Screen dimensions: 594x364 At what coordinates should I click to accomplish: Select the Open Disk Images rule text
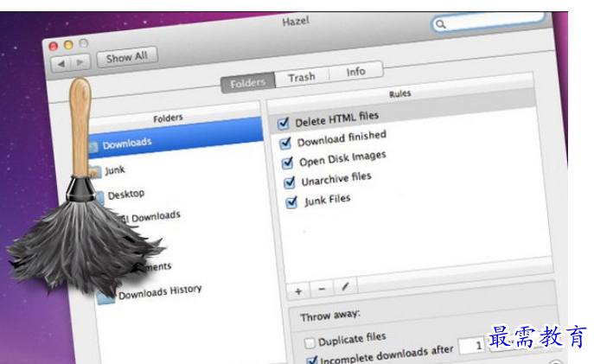pos(342,158)
